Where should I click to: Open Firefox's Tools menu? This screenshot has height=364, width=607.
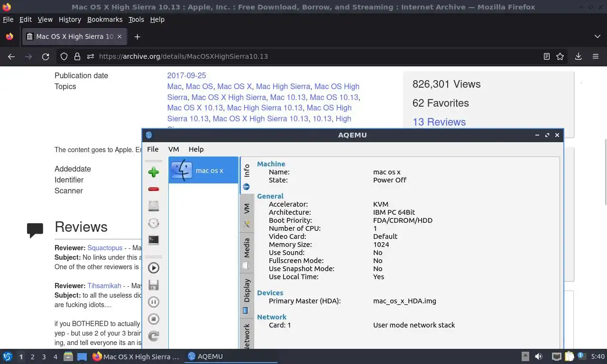tap(136, 19)
